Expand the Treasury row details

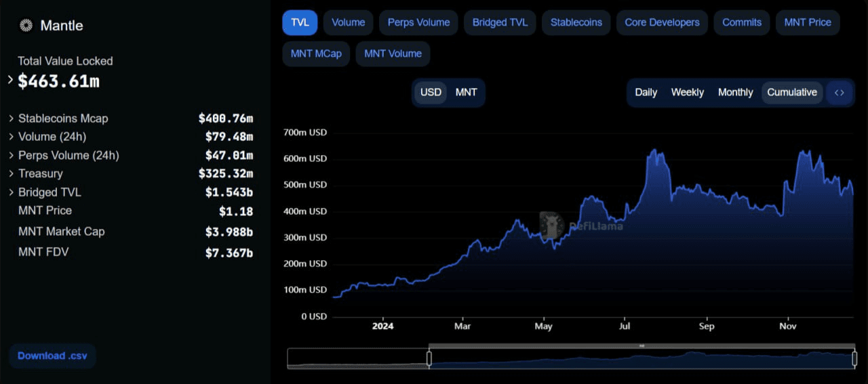[x=12, y=174]
